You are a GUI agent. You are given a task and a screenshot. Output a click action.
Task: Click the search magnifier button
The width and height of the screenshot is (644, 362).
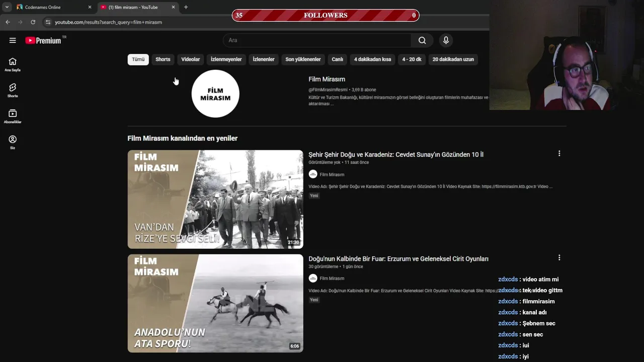pyautogui.click(x=422, y=40)
